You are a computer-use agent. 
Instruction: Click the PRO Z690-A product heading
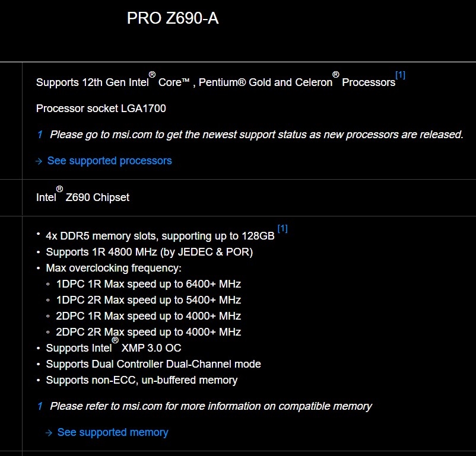point(173,19)
